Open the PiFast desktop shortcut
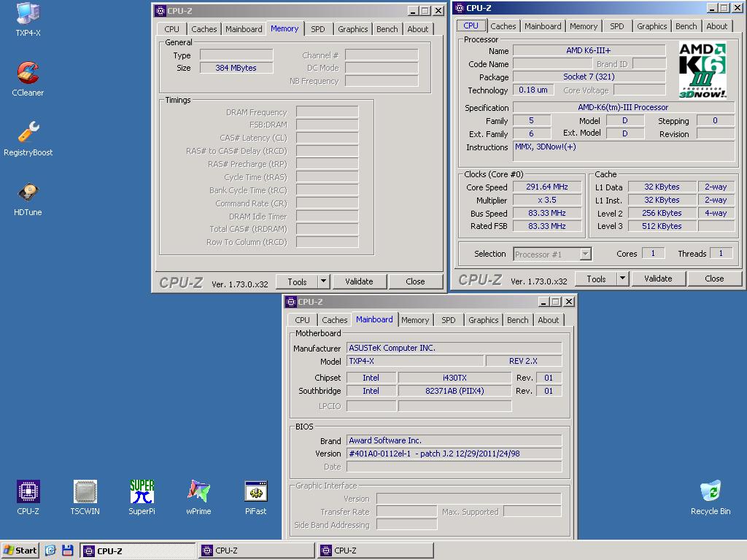Viewport: 747px width, 560px height. (256, 497)
